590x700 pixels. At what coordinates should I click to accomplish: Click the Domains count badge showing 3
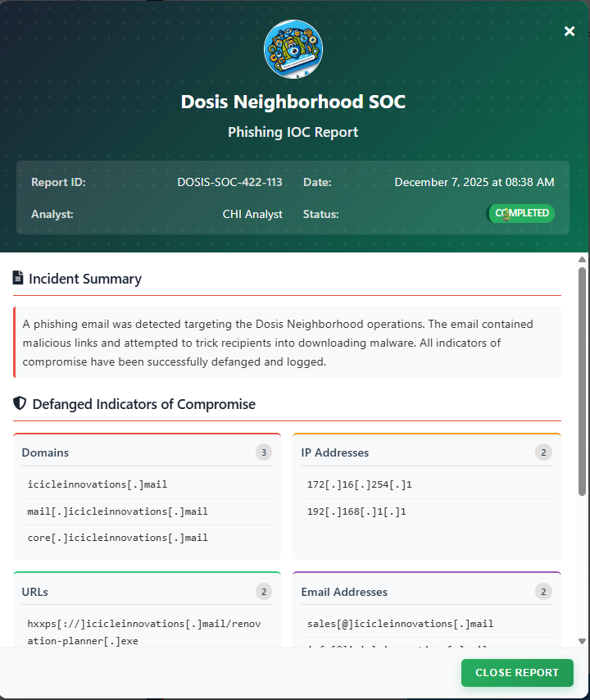(x=263, y=452)
